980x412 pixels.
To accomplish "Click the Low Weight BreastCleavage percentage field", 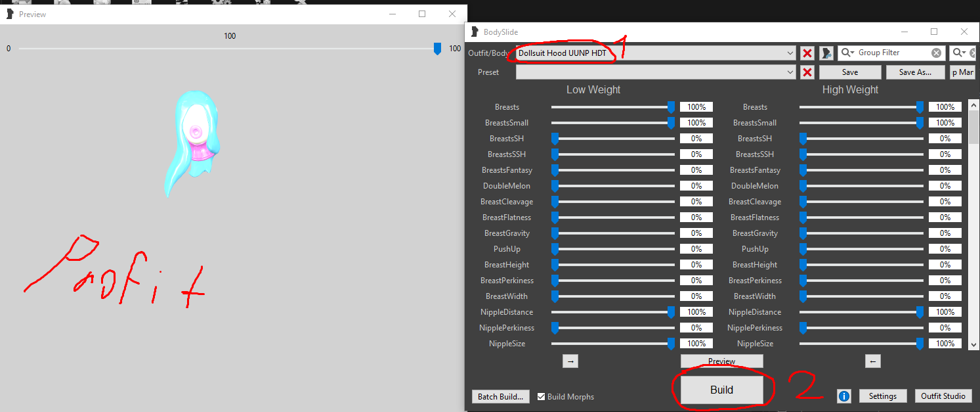I will tap(696, 202).
